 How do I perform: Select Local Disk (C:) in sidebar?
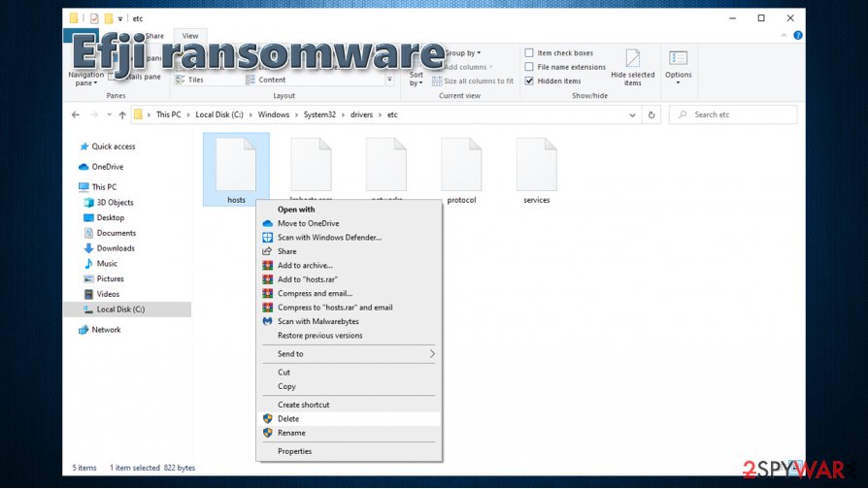pyautogui.click(x=127, y=310)
